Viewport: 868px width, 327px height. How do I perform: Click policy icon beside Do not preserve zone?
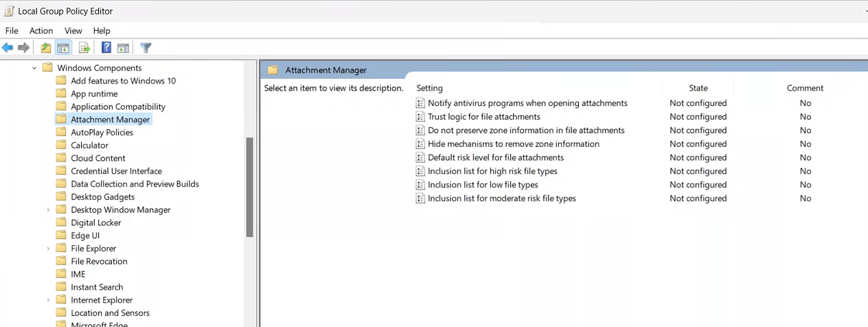click(421, 131)
